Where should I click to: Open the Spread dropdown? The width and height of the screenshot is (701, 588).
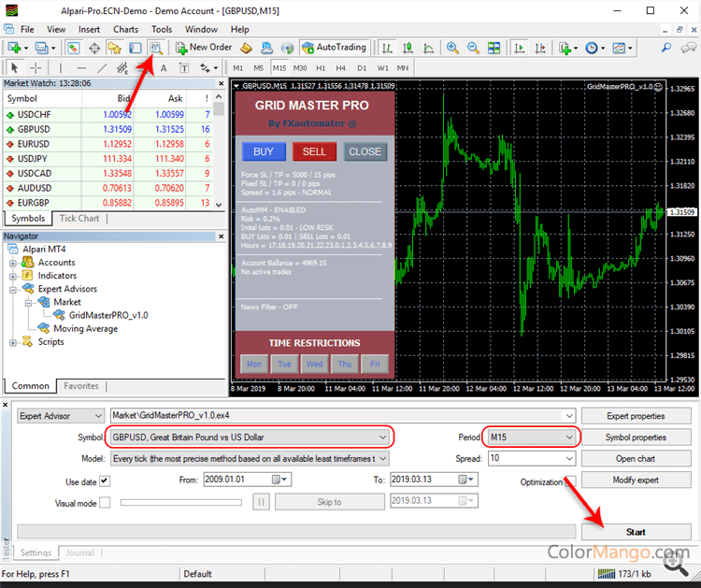[x=531, y=458]
